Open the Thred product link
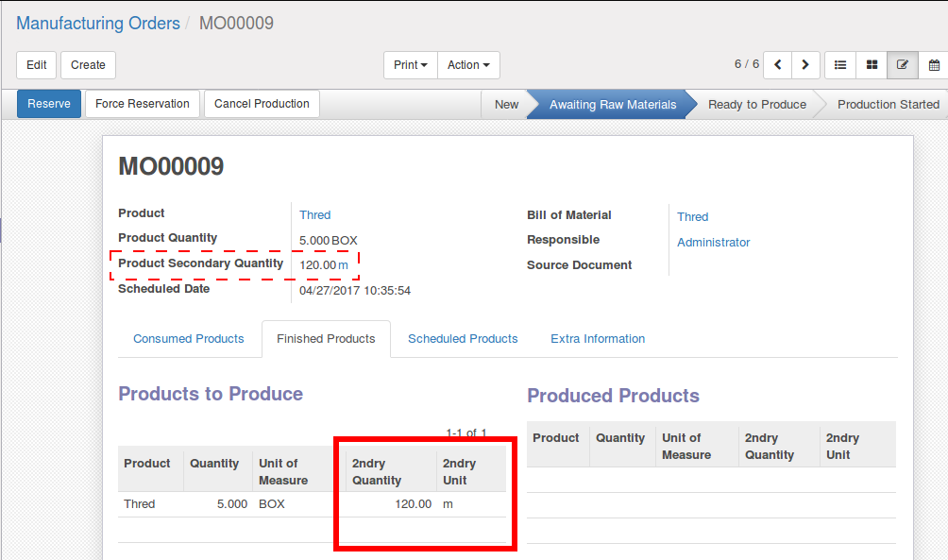Screen dimensions: 948x560 (315, 214)
